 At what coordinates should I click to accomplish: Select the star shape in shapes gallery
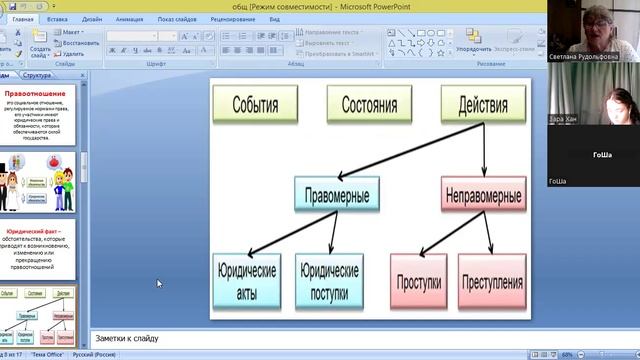[x=441, y=53]
